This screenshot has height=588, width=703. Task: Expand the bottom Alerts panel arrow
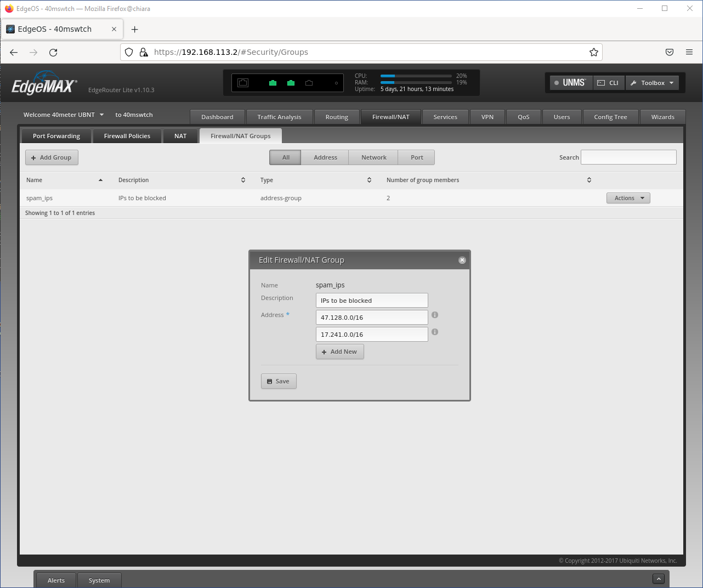[x=659, y=579]
